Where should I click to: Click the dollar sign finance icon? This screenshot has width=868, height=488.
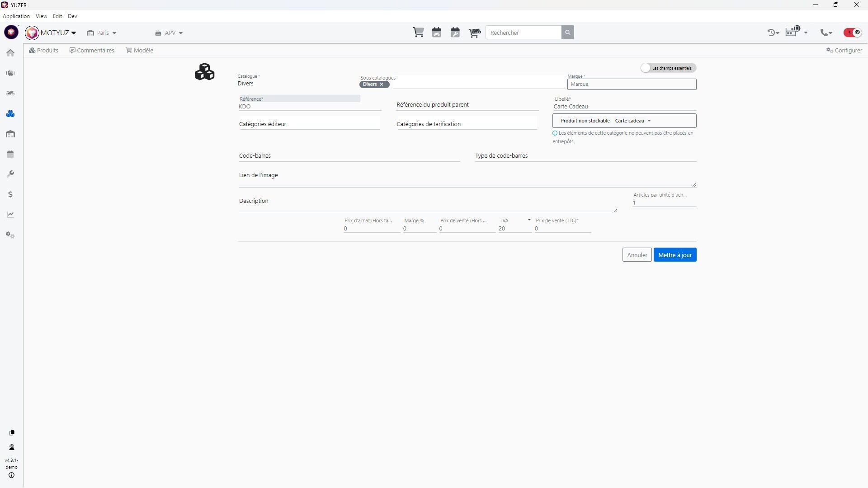[x=10, y=195]
